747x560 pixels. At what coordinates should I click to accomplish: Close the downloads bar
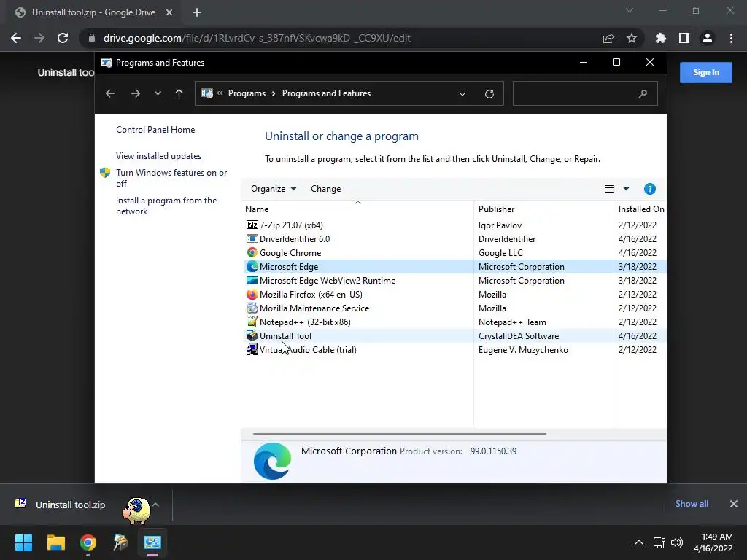(734, 504)
